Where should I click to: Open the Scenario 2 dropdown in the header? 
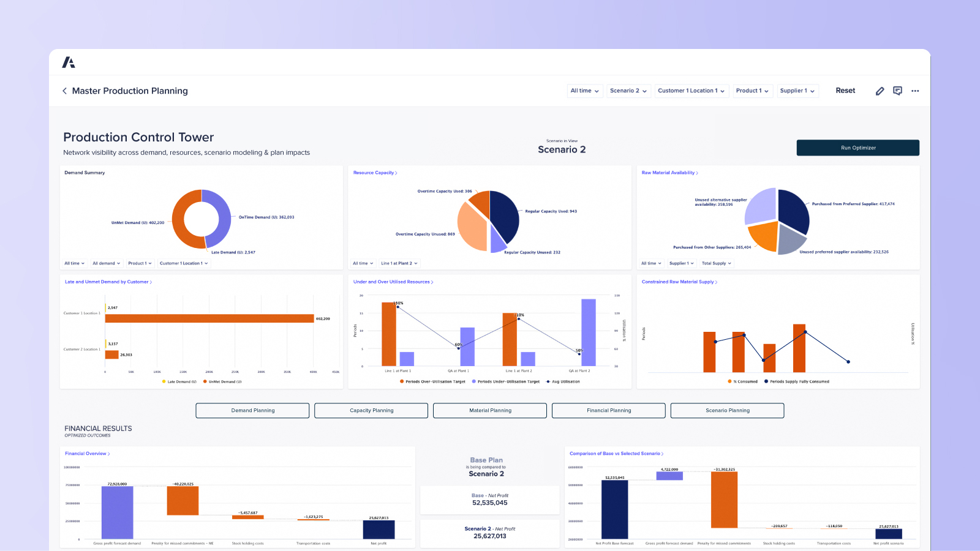coord(628,91)
